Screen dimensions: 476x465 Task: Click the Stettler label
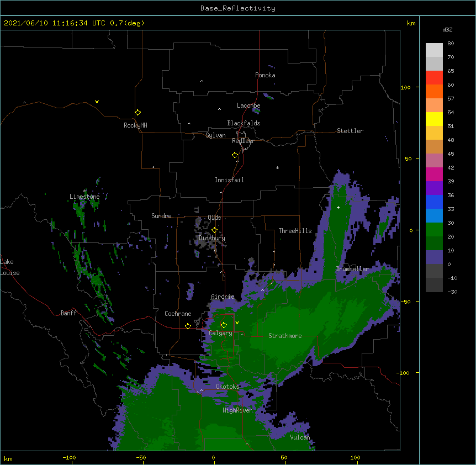pyautogui.click(x=350, y=131)
